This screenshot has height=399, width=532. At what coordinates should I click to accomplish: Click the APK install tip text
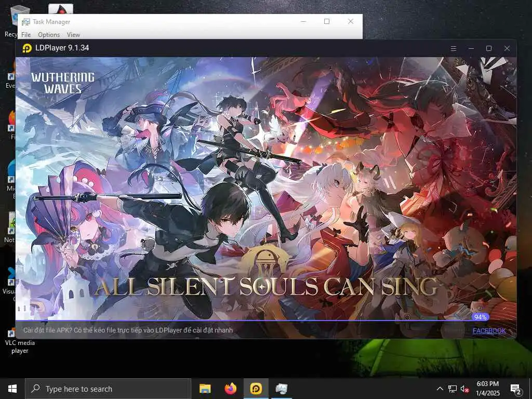pyautogui.click(x=128, y=330)
